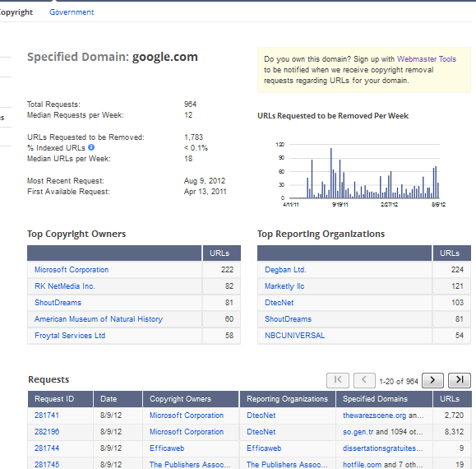Image resolution: width=476 pixels, height=469 pixels.
Task: Open The Publishers Assoc... reporting organization link
Action: point(287,464)
